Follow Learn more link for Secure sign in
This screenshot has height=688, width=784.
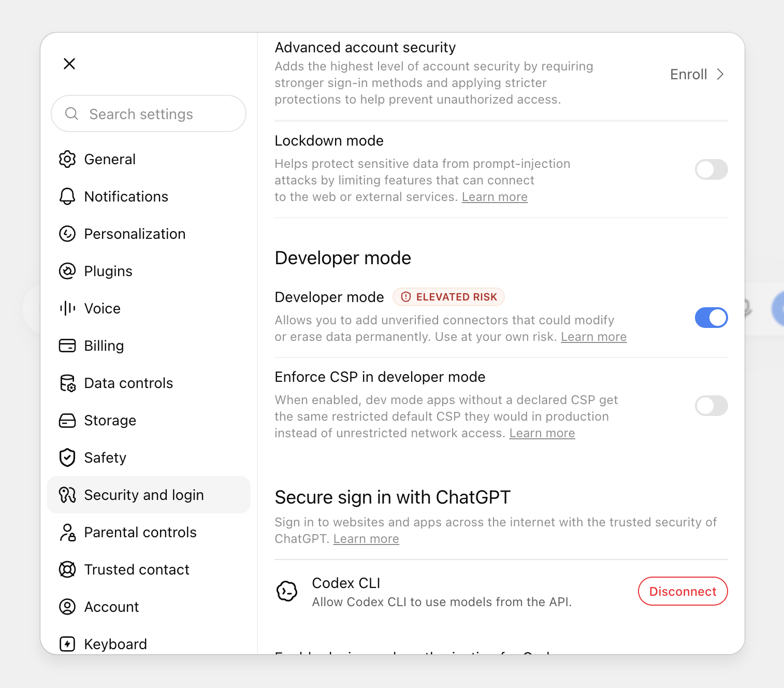(366, 539)
